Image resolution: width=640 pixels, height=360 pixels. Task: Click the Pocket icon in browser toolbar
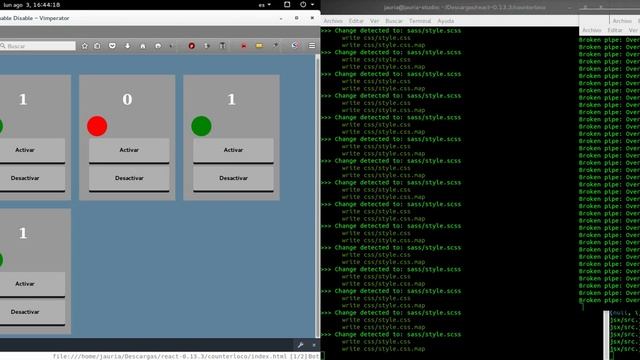(x=112, y=46)
